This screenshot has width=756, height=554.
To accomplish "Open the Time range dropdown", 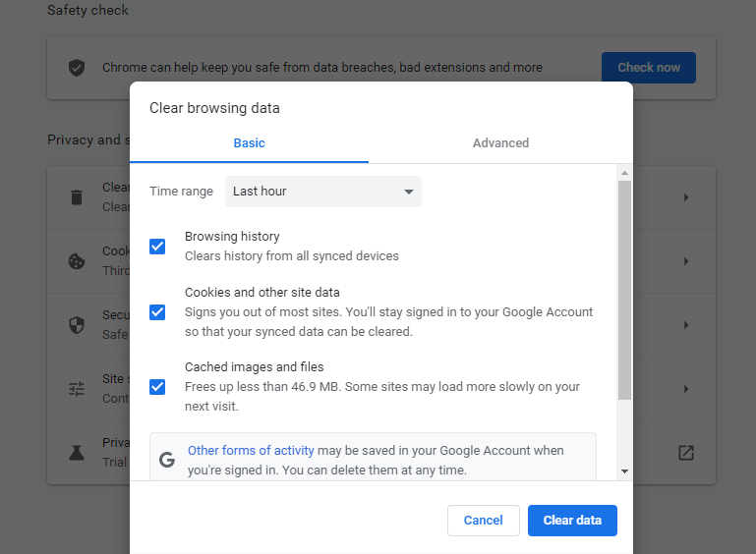I will (322, 192).
